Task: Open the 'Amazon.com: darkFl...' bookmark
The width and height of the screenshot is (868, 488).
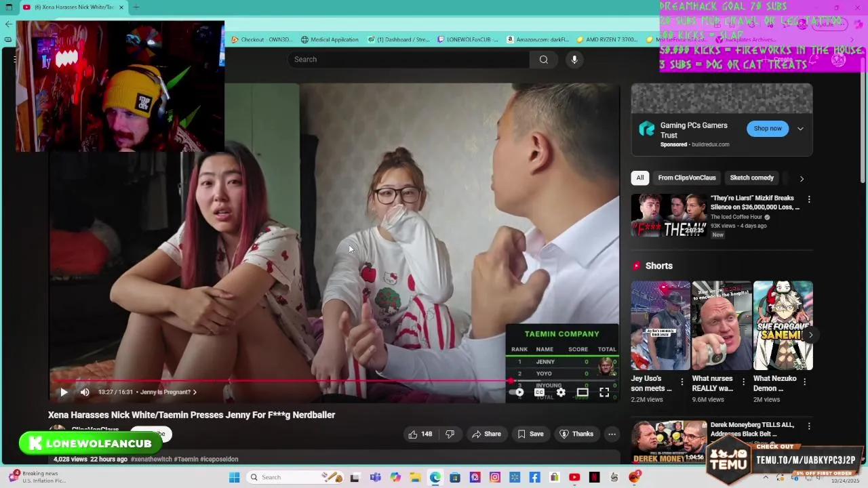Action: [538, 39]
